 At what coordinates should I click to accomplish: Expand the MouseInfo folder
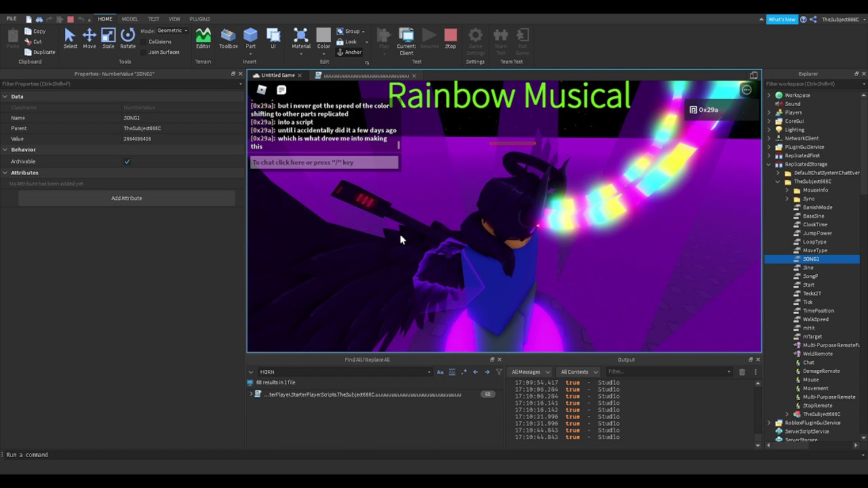787,190
